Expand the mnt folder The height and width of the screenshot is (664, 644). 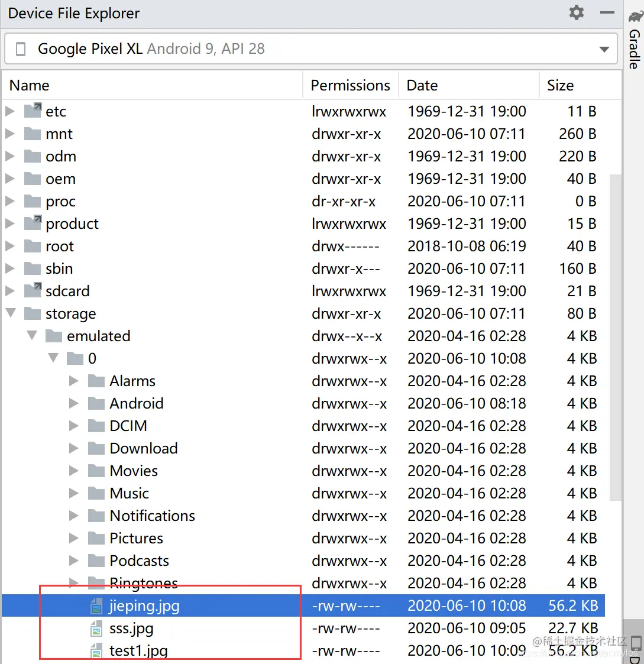(10, 134)
